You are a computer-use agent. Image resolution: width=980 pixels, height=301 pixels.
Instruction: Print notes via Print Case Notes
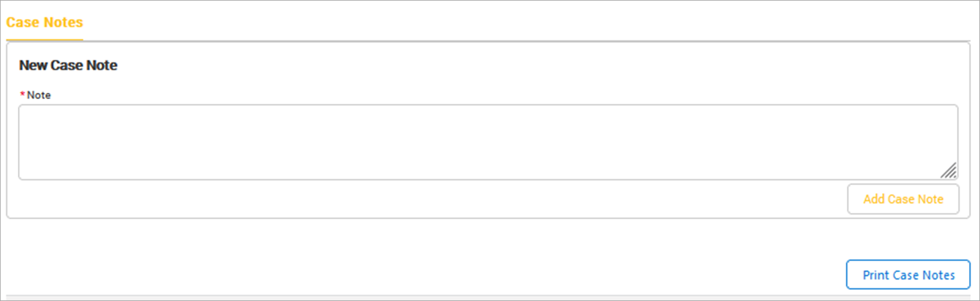click(x=908, y=275)
